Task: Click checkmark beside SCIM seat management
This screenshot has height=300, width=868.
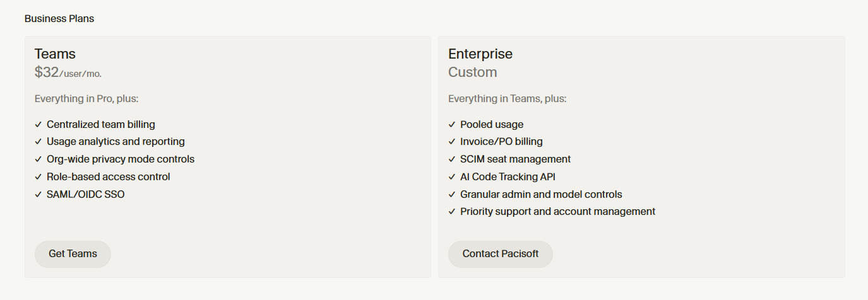Action: click(452, 159)
